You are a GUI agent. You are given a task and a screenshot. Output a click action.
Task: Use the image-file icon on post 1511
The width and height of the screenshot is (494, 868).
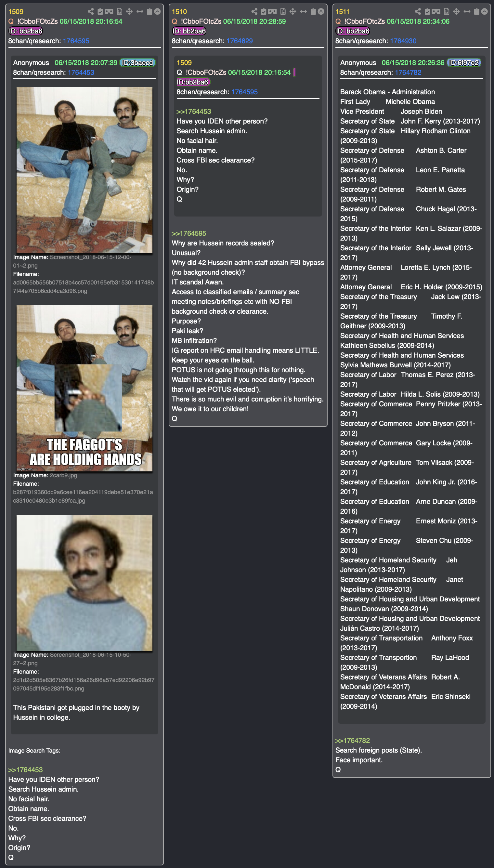(447, 11)
